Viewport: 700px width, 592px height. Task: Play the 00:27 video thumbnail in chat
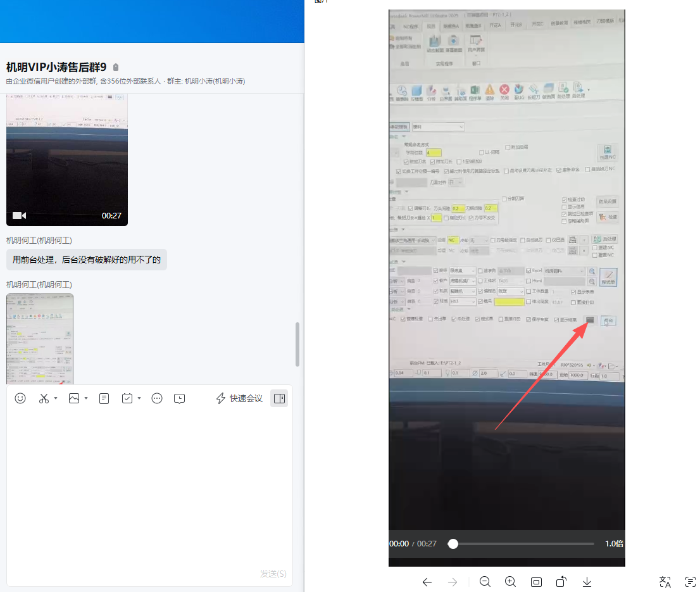[x=67, y=160]
